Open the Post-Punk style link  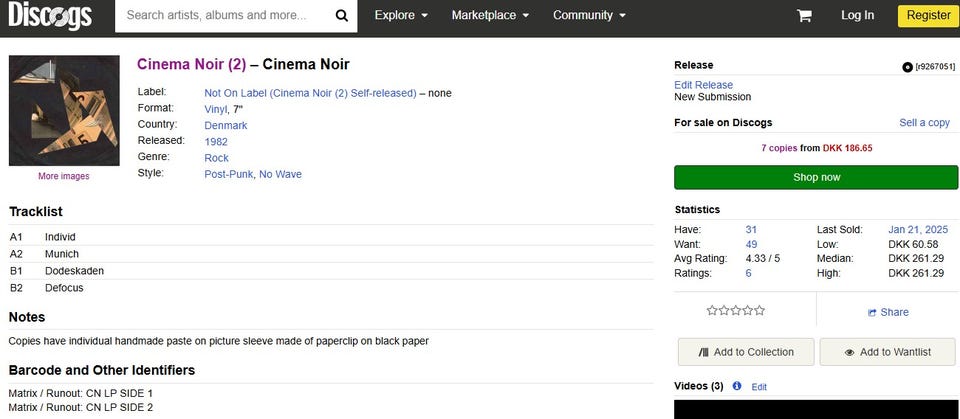[x=228, y=174]
